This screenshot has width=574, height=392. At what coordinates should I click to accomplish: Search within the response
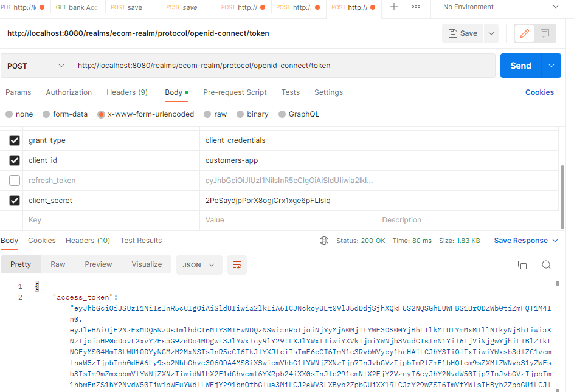546,264
